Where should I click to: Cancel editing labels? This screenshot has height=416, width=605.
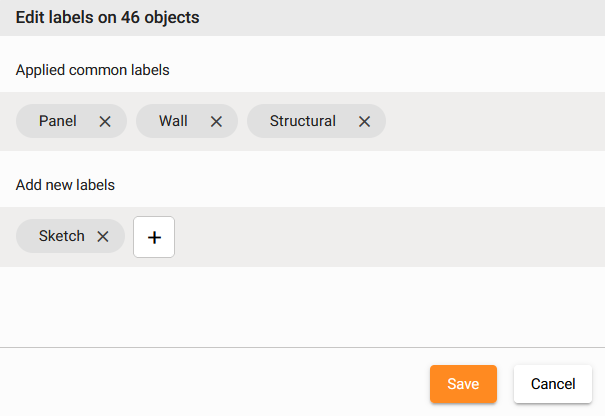(x=553, y=384)
